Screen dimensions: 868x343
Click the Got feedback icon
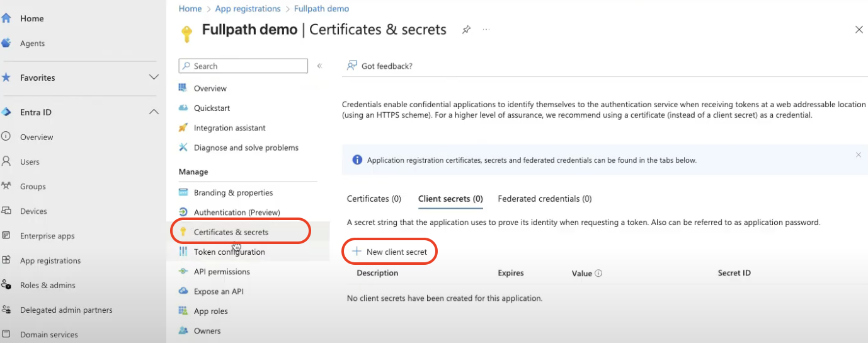tap(352, 66)
